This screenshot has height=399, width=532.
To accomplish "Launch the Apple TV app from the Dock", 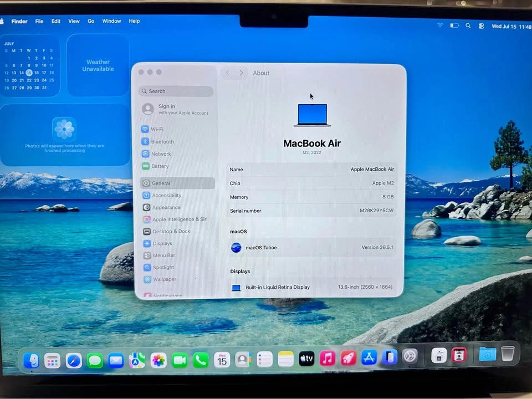I will [x=306, y=359].
